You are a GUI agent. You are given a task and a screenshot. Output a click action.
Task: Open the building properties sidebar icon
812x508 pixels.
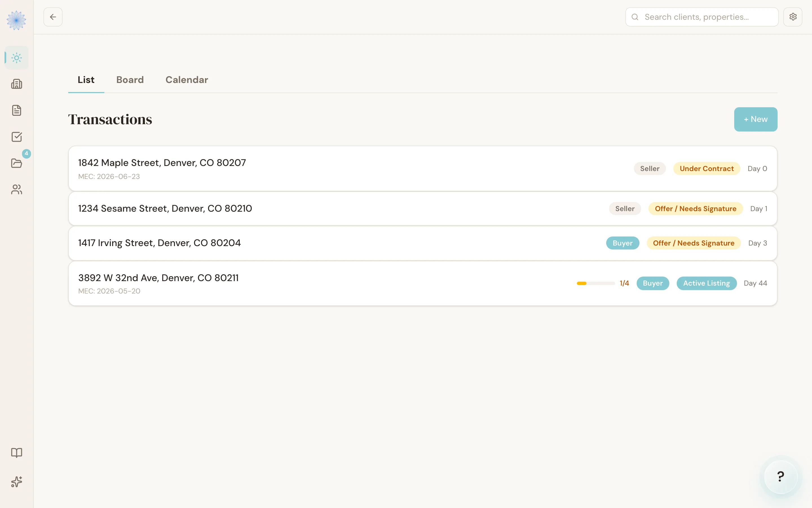[x=16, y=84]
